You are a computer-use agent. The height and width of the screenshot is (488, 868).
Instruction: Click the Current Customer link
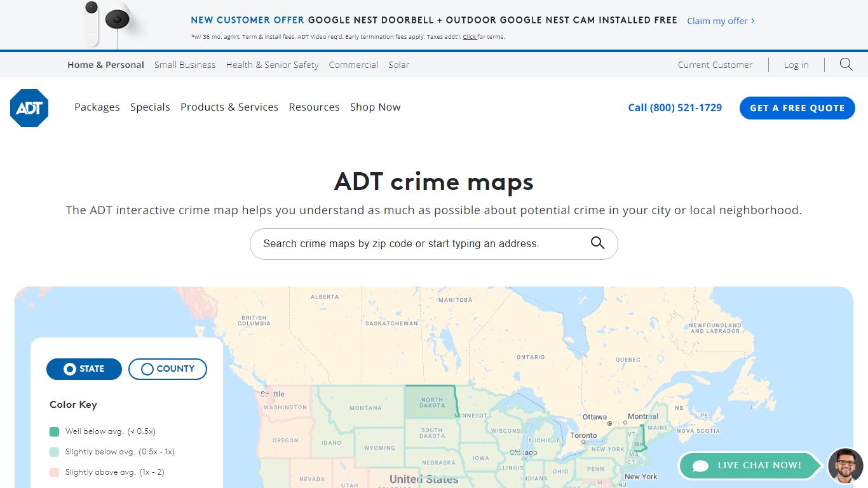715,65
